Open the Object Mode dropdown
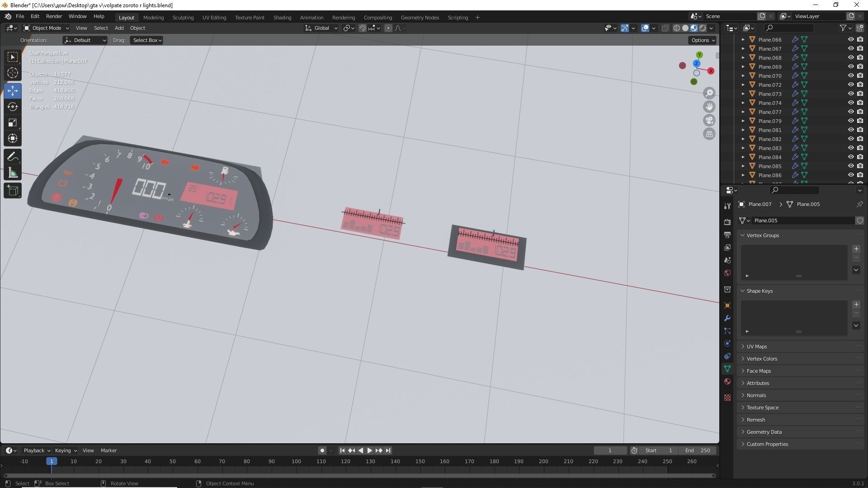The width and height of the screenshot is (868, 488). pyautogui.click(x=46, y=28)
